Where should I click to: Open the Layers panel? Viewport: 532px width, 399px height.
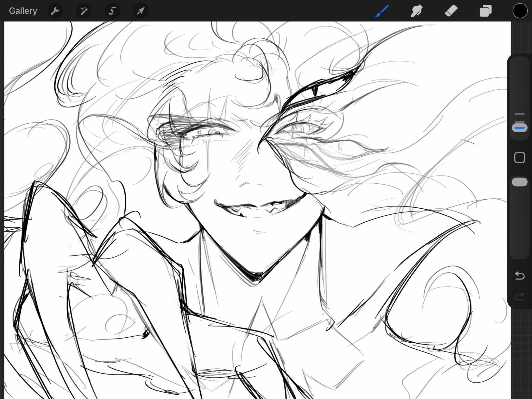486,11
